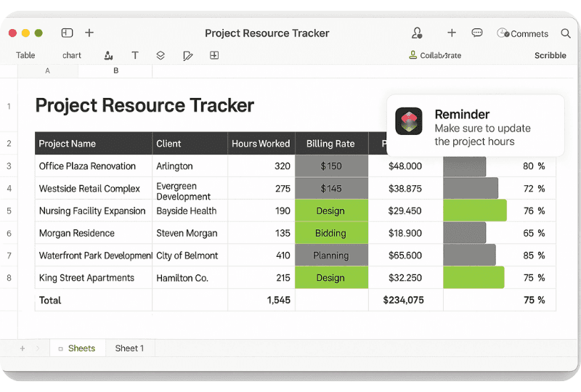Toggle the sidebar view icon
The width and height of the screenshot is (581, 392).
click(67, 33)
